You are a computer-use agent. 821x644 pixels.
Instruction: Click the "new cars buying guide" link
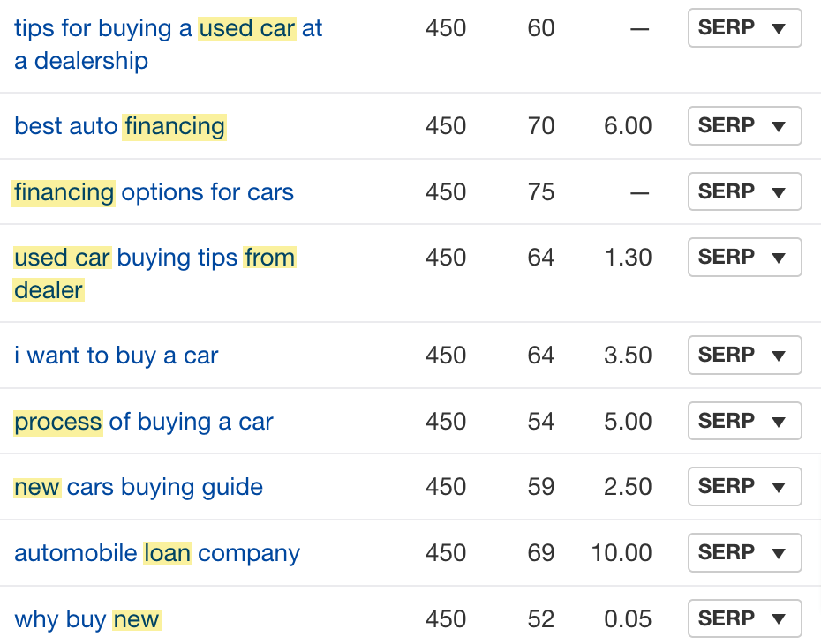tap(138, 486)
